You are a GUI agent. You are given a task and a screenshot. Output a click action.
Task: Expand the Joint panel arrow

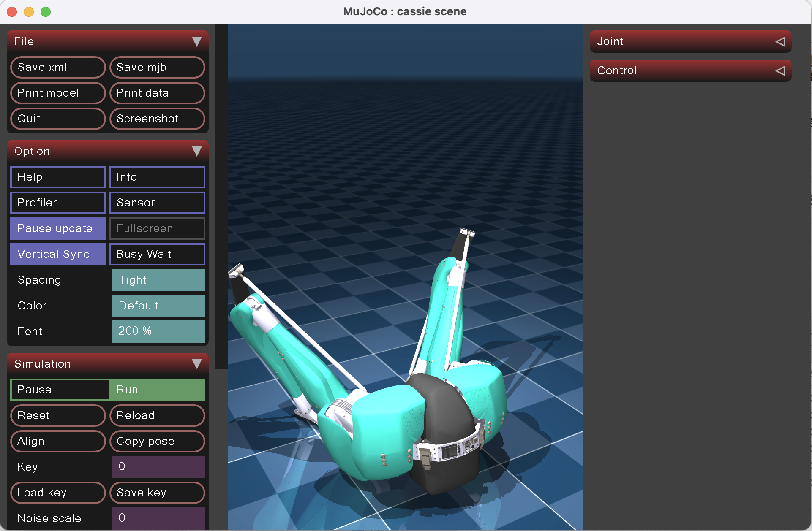coord(780,41)
